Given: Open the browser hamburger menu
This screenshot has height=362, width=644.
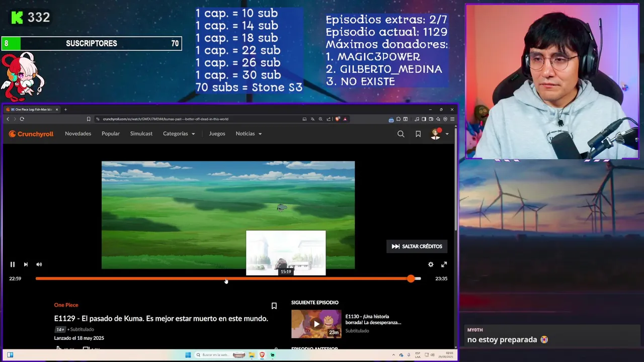Looking at the screenshot, I should pyautogui.click(x=452, y=119).
